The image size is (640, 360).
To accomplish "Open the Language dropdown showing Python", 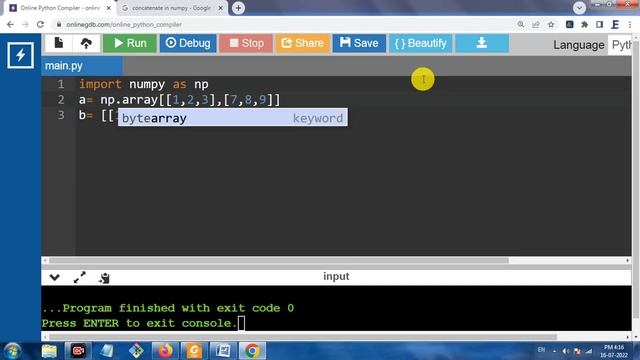I will [x=620, y=45].
